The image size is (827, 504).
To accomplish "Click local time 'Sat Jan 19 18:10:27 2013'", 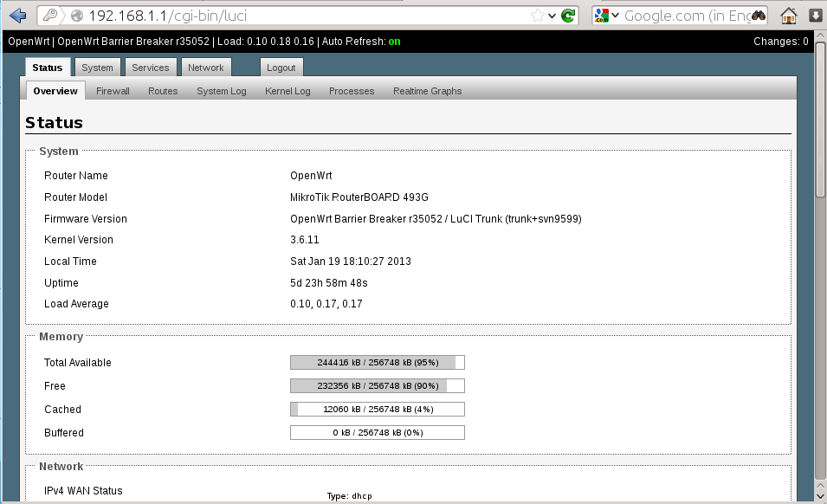I will tap(350, 262).
